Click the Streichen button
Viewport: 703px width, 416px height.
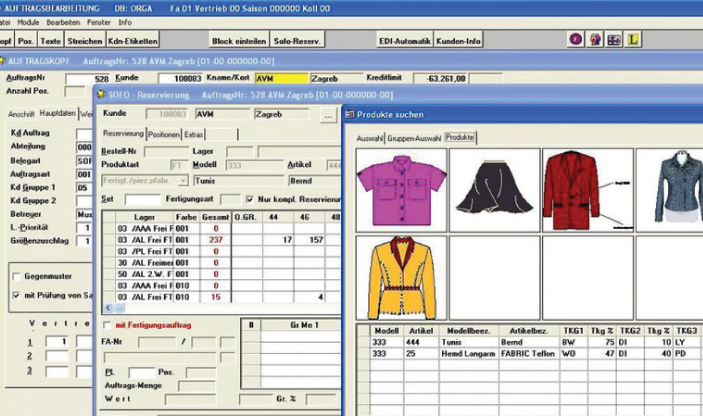tap(85, 41)
